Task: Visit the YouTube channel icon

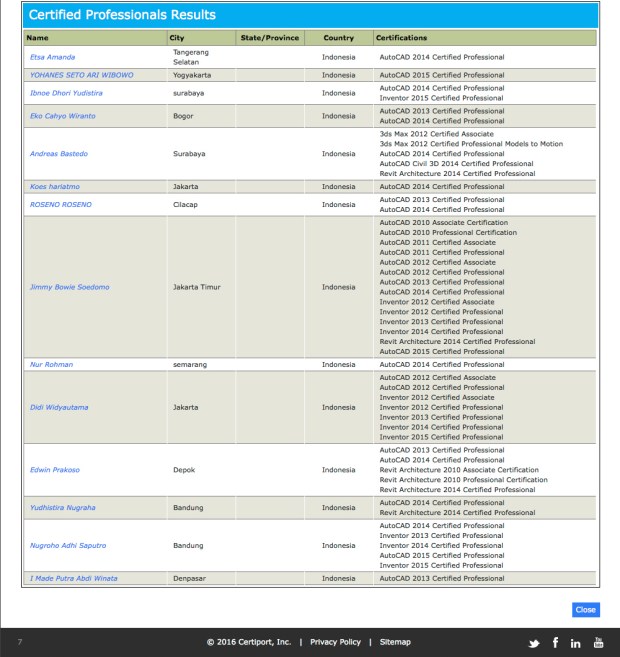Action: pos(599,642)
